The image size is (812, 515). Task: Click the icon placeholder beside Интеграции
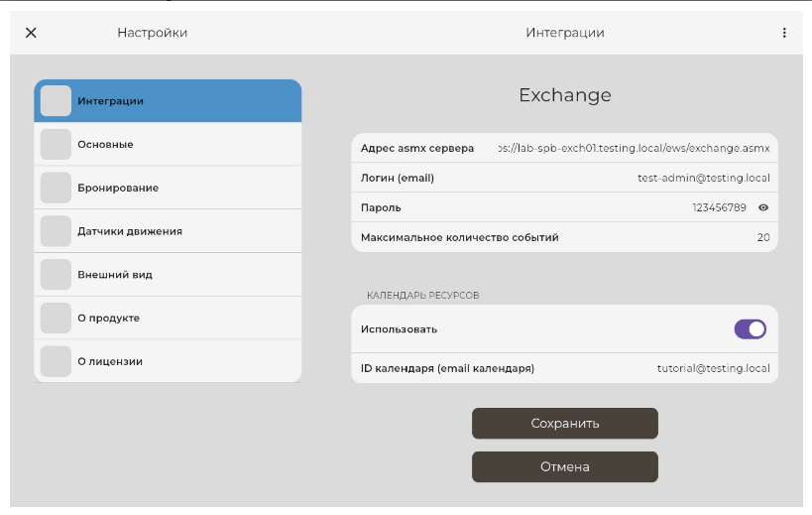click(56, 101)
